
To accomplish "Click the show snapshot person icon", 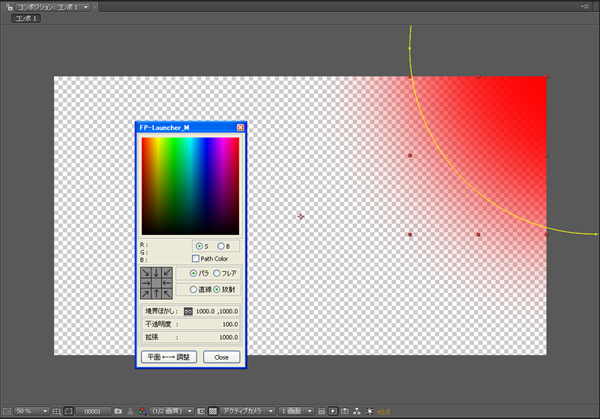I will point(130,411).
